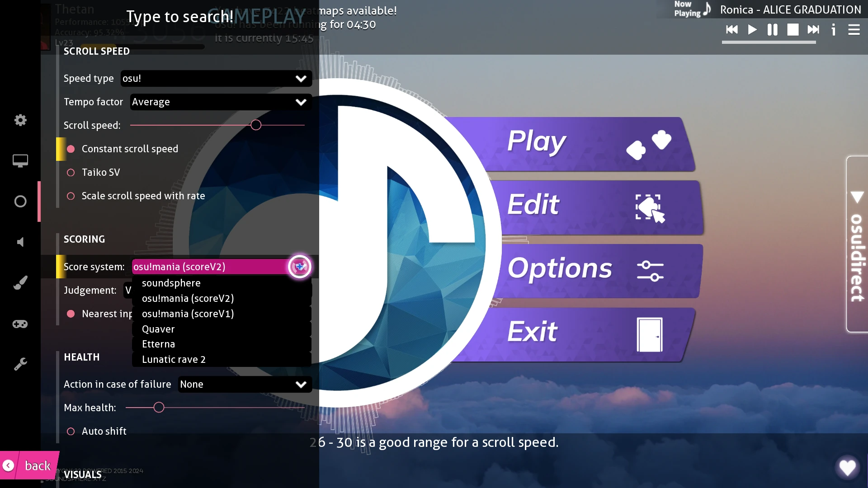Expand the osu!direct side panel
This screenshot has width=868, height=488.
coord(857,244)
